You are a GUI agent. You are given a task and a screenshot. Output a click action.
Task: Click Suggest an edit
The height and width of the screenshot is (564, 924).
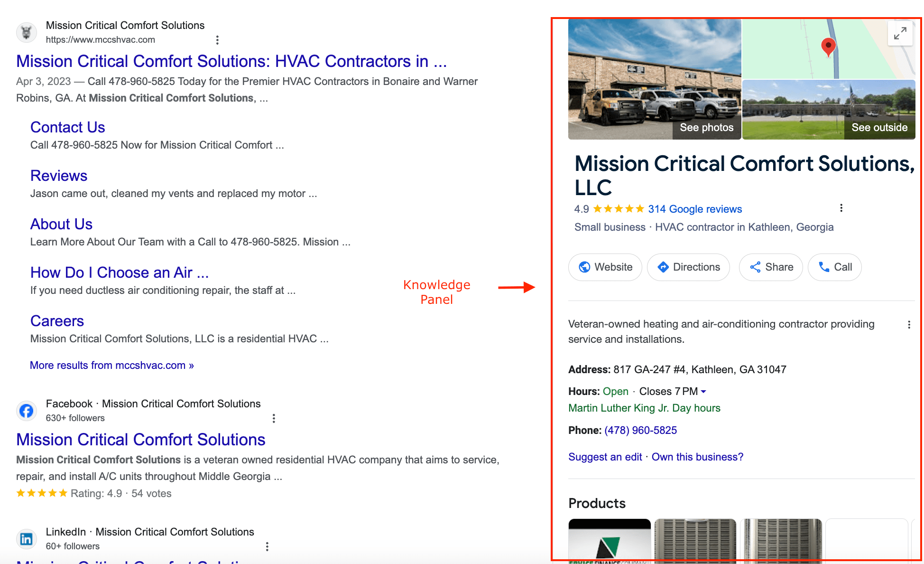click(x=605, y=457)
